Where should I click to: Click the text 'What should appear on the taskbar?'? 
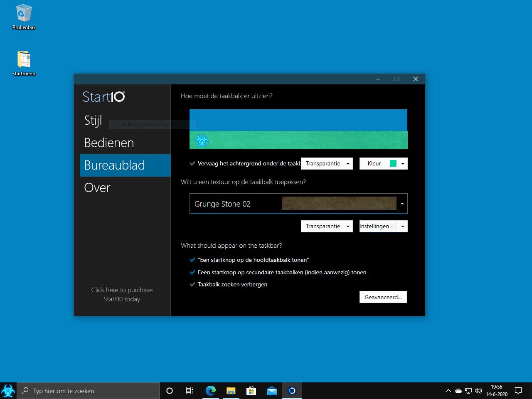click(231, 246)
